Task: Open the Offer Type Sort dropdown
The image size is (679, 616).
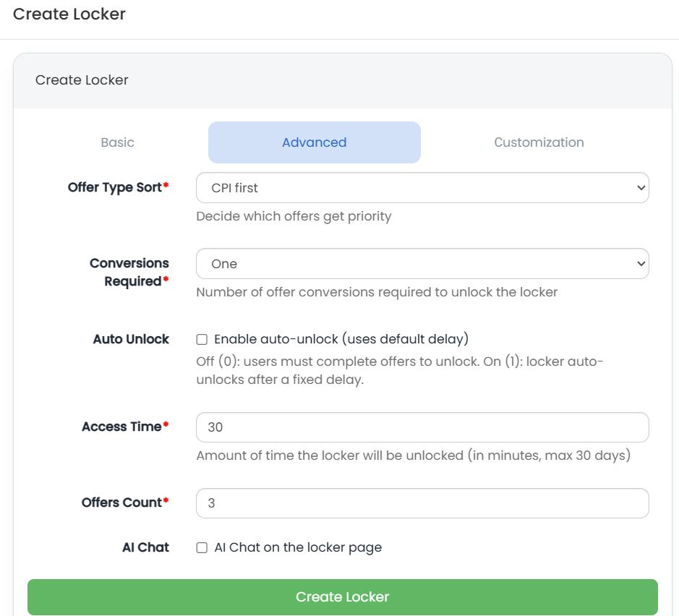Action: 422,188
